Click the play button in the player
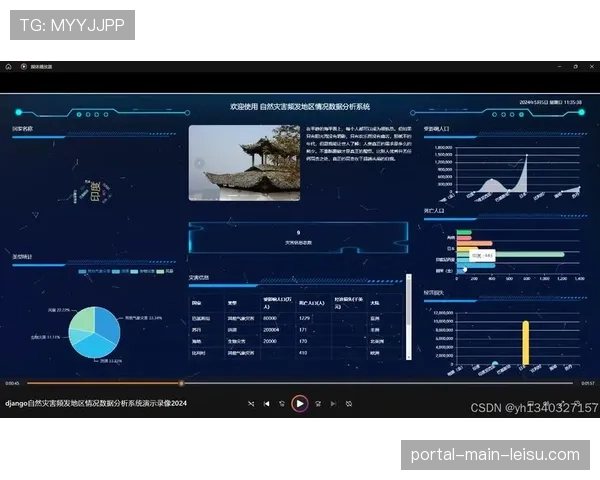Screen dimensions: 600x480 pyautogui.click(x=299, y=404)
